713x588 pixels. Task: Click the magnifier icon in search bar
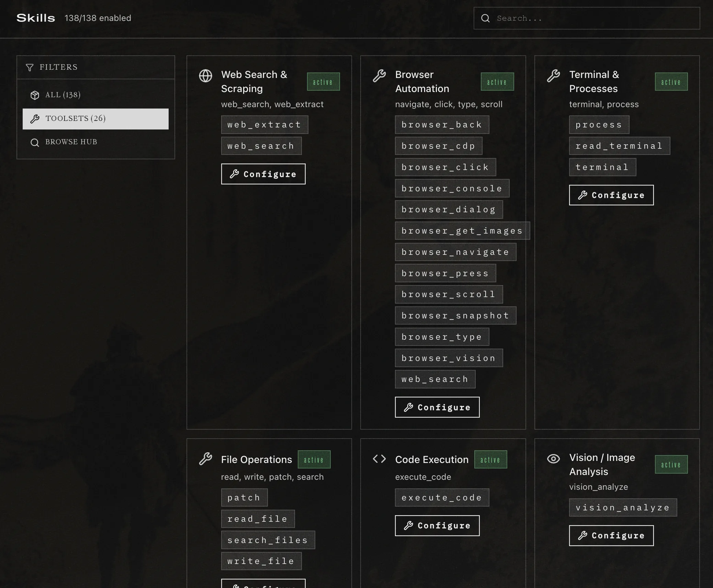click(x=485, y=18)
